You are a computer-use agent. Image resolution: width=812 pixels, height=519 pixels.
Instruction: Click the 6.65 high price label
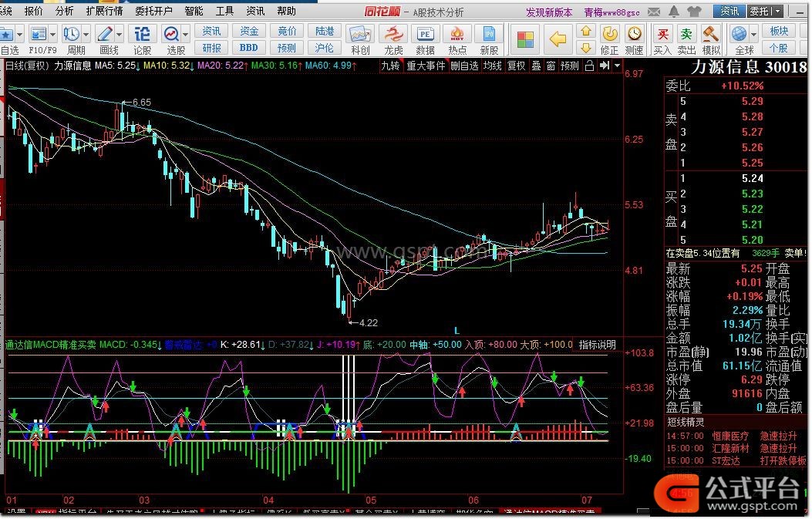pos(141,103)
